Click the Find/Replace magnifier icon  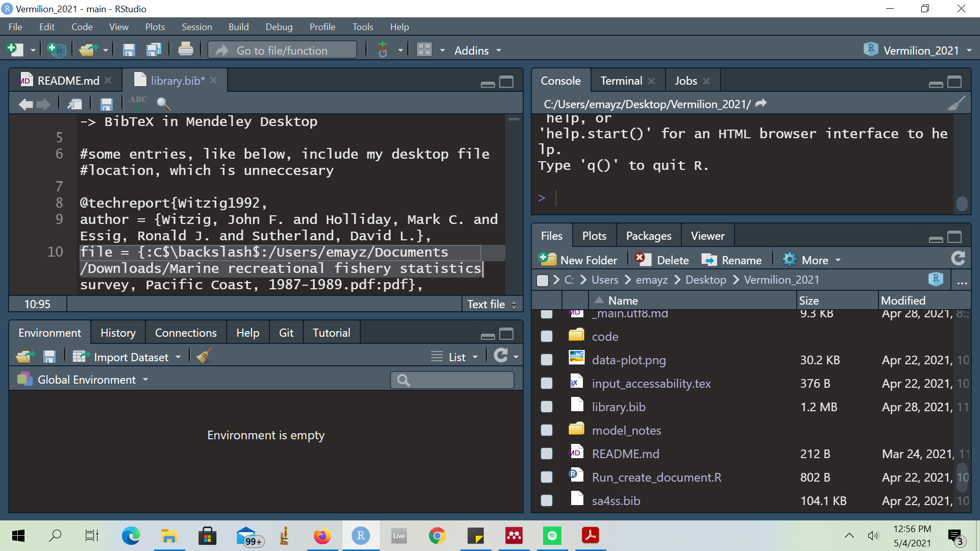[163, 104]
